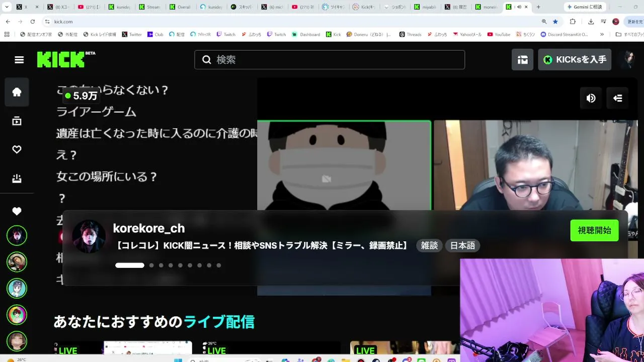Open a new browser tab
644x362 pixels.
[538, 7]
